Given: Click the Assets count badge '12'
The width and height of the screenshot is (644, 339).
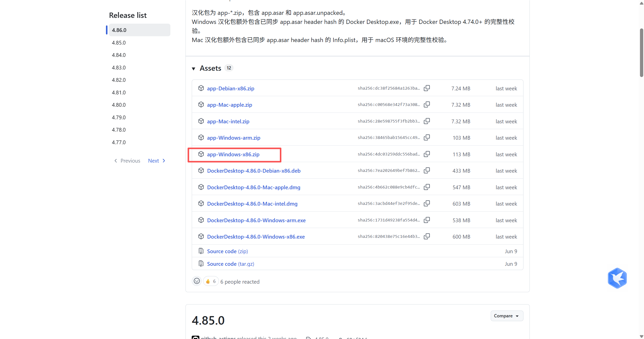Looking at the screenshot, I should pos(229,68).
